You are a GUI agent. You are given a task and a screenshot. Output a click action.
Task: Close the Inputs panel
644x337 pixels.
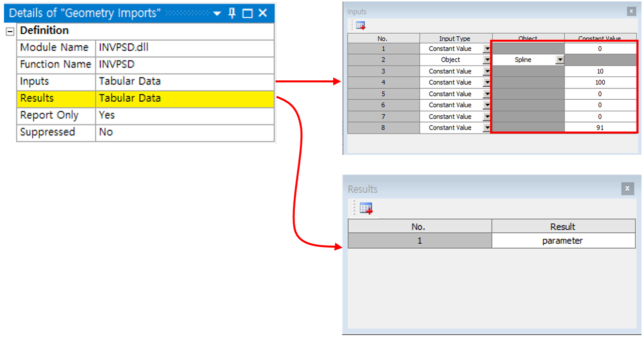(x=631, y=11)
